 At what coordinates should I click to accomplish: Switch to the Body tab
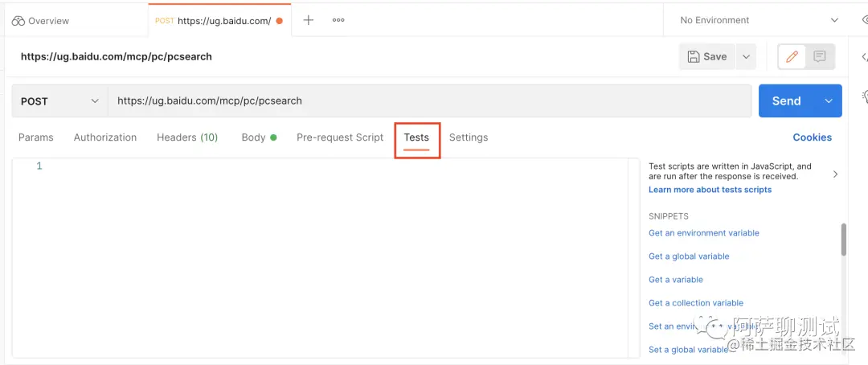click(x=259, y=137)
